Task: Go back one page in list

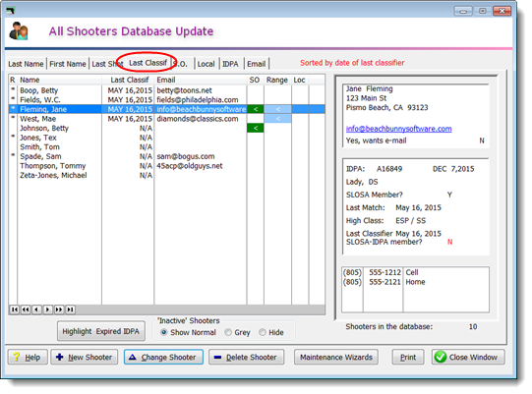Action: 26,310
